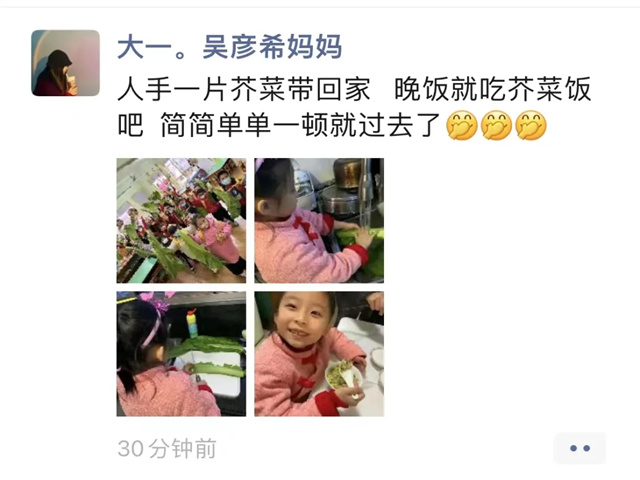Click the 大一。 prefix in the poster name
This screenshot has width=640, height=480.
tap(152, 47)
